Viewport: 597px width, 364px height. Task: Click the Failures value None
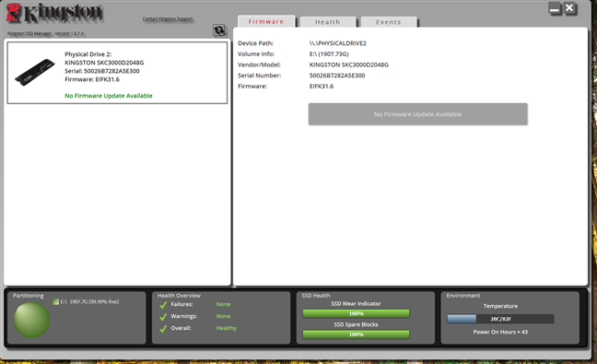pos(223,304)
